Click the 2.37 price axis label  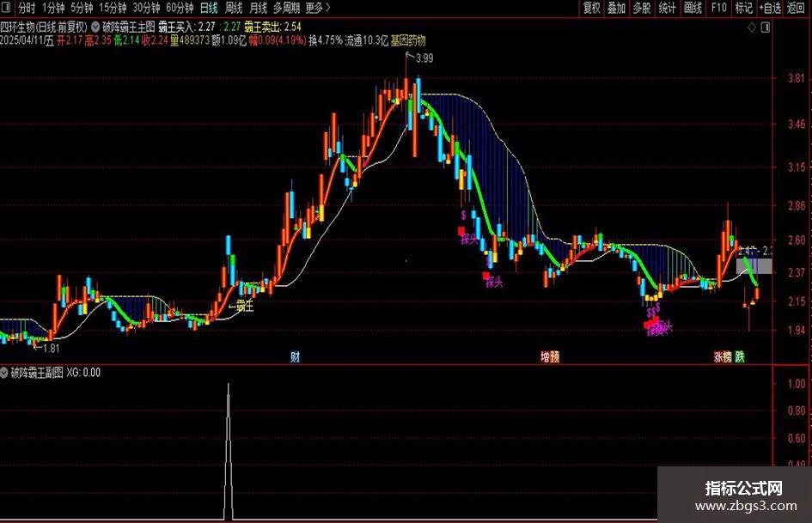[x=797, y=272]
